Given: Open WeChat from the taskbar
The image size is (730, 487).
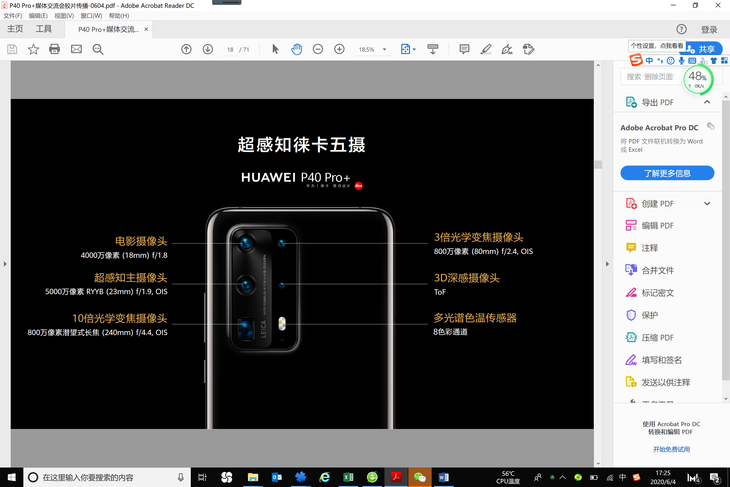Looking at the screenshot, I should coord(419,477).
